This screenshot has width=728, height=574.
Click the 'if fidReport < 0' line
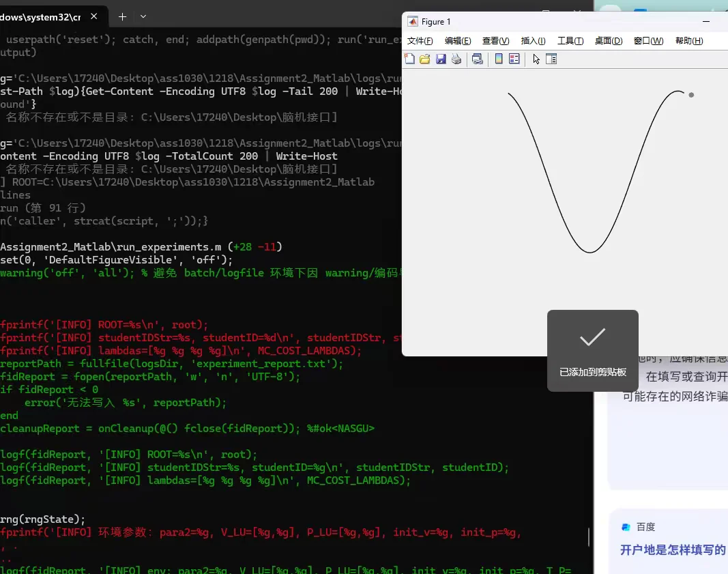click(x=49, y=389)
